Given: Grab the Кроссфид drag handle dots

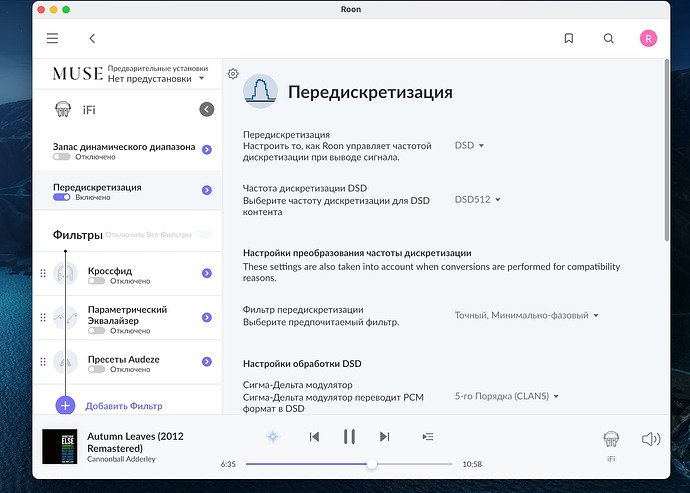Looking at the screenshot, I should click(43, 273).
